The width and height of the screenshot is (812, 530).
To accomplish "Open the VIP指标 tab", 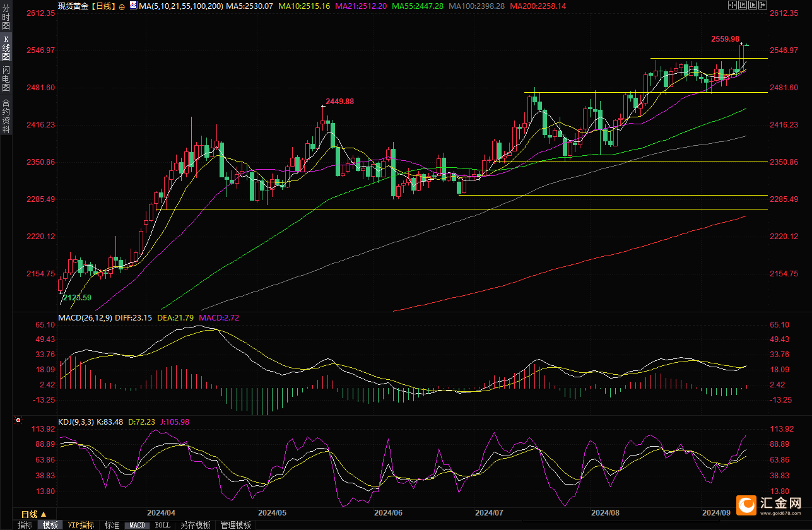I will (81, 525).
